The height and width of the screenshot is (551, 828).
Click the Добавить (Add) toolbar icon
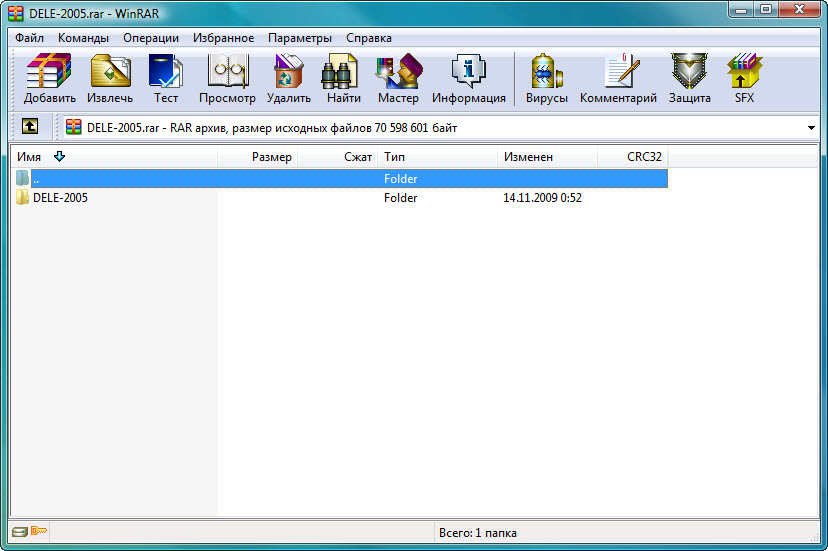[x=49, y=71]
